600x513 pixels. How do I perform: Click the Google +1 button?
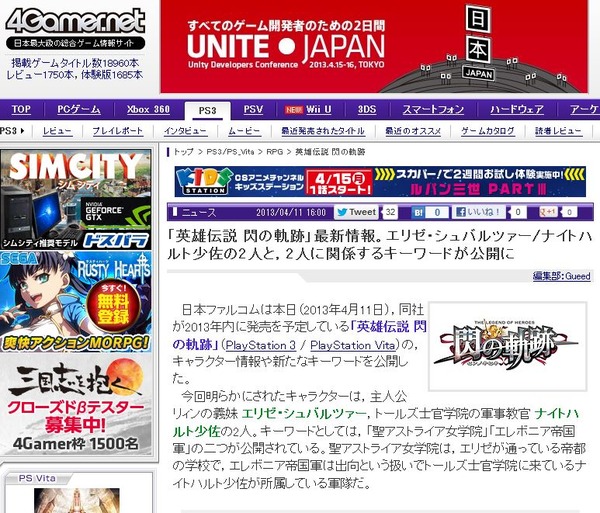click(548, 212)
